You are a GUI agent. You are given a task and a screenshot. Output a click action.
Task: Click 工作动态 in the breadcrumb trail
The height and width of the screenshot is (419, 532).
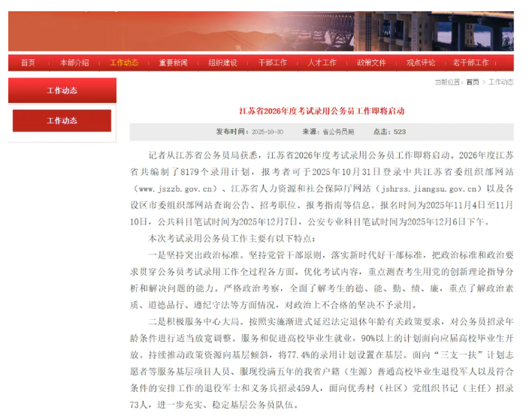501,82
